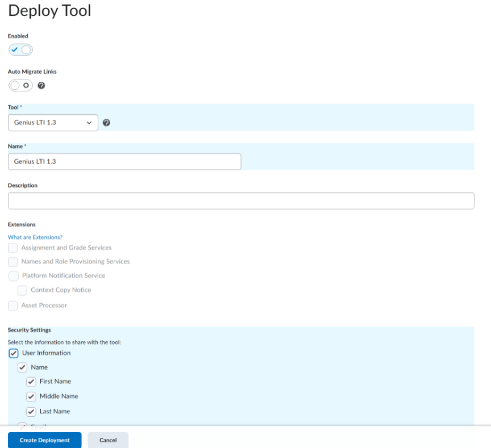Click the Cancel button

tap(108, 440)
